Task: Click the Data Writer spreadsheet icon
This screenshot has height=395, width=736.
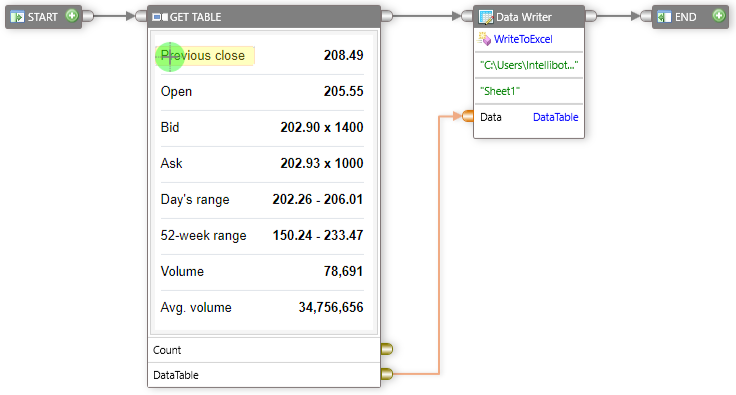Action: 486,17
